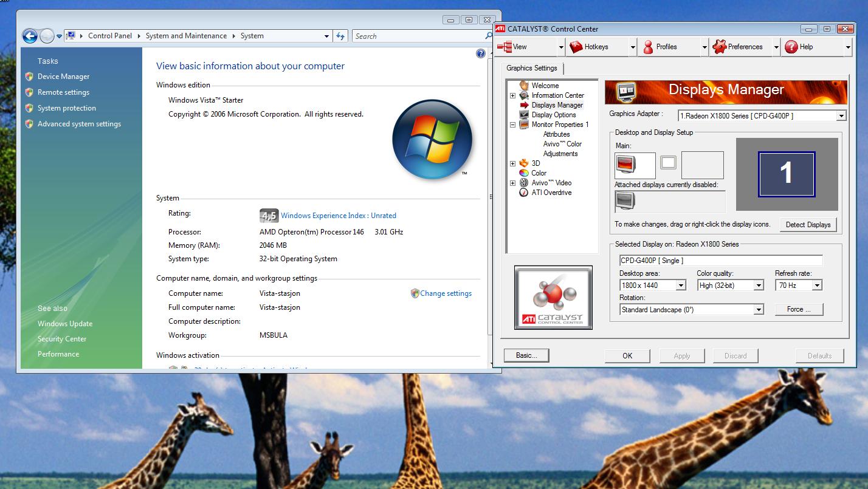The image size is (868, 489).
Task: Expand the Avivo Video tree node
Action: (512, 183)
